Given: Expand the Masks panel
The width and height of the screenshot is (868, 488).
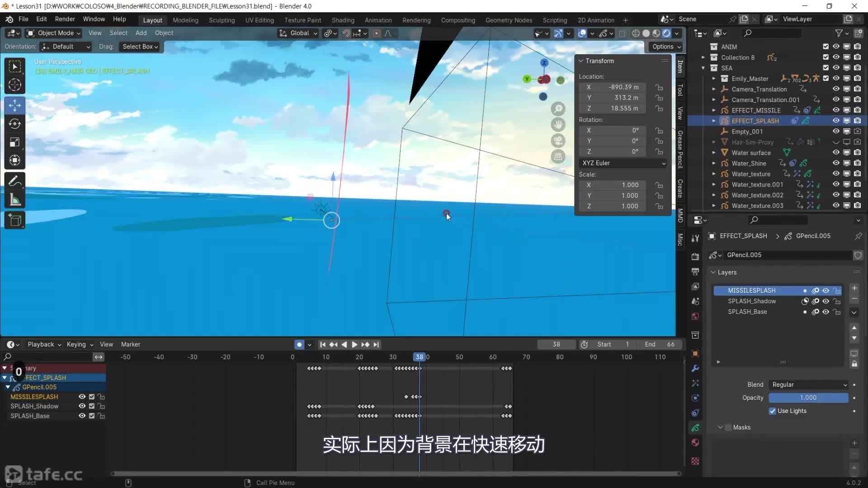Looking at the screenshot, I should [720, 427].
